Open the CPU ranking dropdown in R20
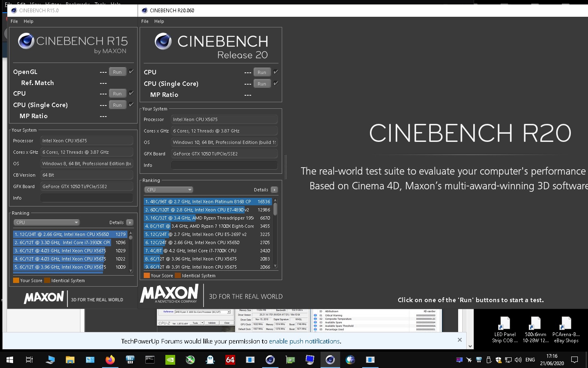The image size is (588, 368). tap(168, 190)
